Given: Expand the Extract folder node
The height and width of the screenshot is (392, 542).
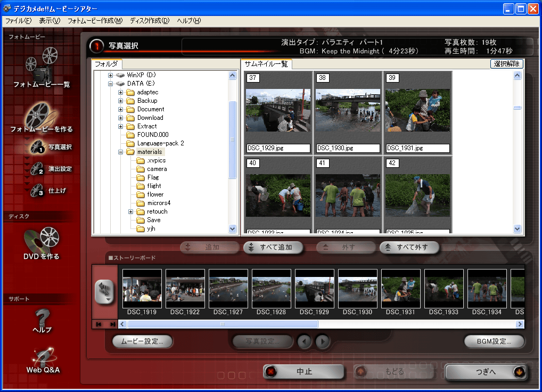Looking at the screenshot, I should tap(120, 127).
